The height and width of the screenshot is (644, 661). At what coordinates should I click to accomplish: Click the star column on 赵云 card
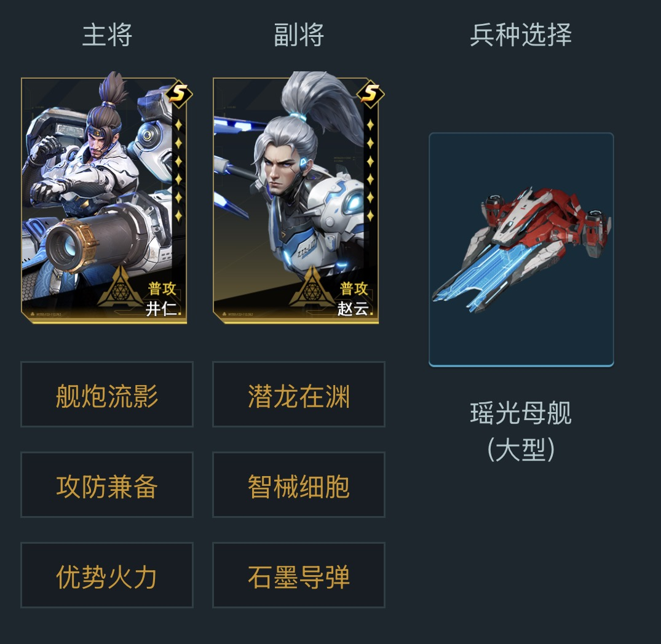[370, 170]
